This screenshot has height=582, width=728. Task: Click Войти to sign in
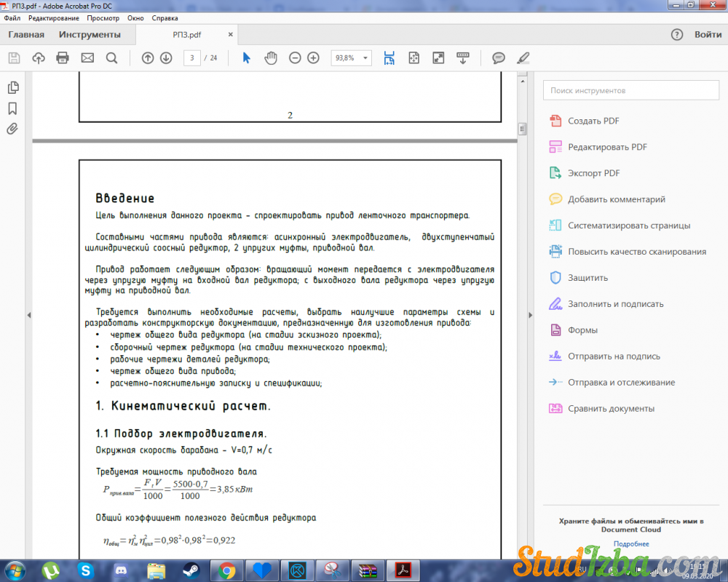click(x=708, y=34)
